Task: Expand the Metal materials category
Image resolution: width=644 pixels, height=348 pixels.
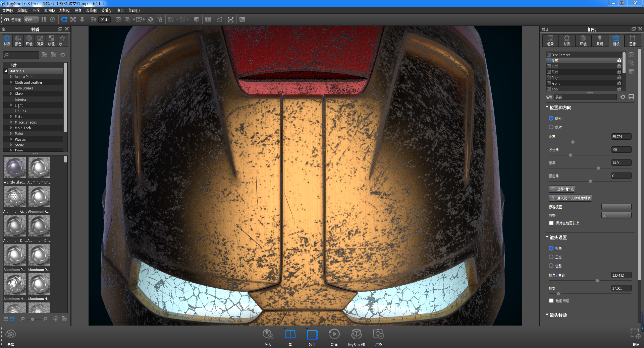Action: (11, 116)
